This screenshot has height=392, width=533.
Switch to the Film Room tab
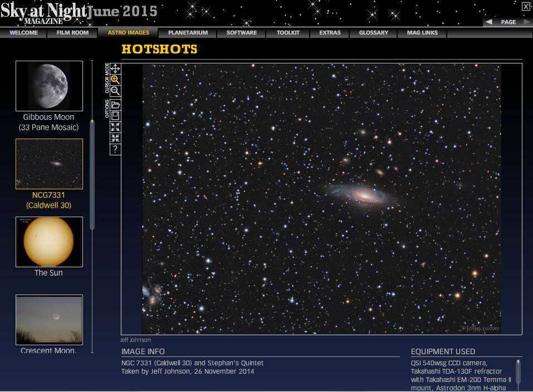(72, 33)
